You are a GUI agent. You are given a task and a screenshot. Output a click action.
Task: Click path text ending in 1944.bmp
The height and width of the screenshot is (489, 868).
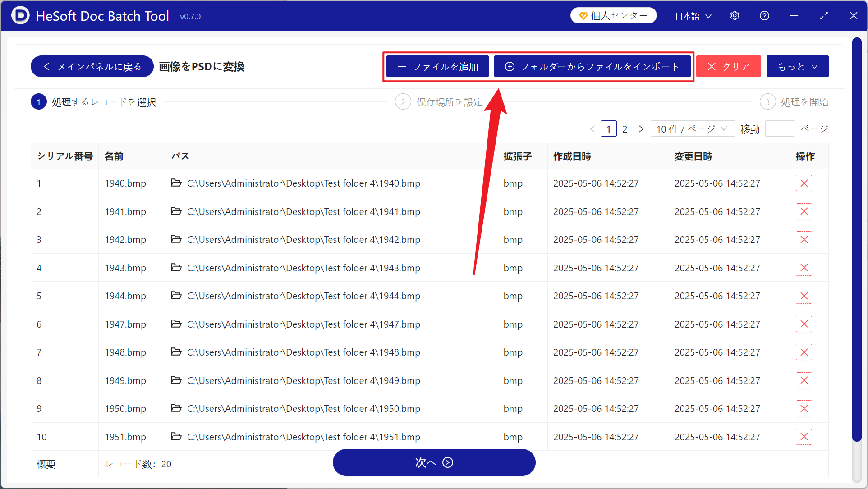click(303, 296)
